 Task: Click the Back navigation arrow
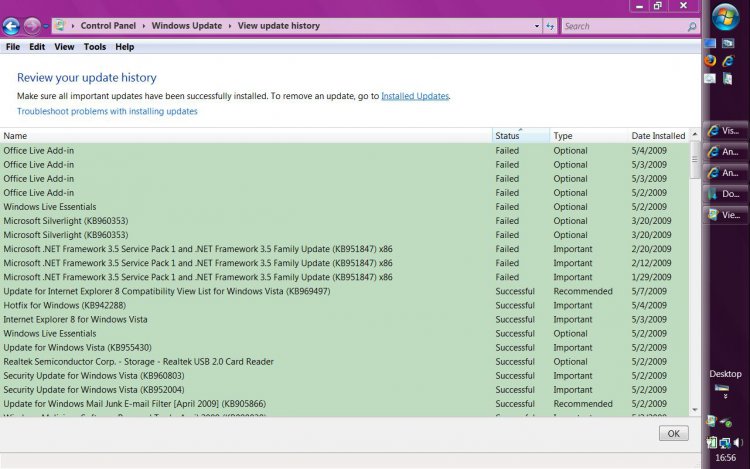tap(11, 26)
